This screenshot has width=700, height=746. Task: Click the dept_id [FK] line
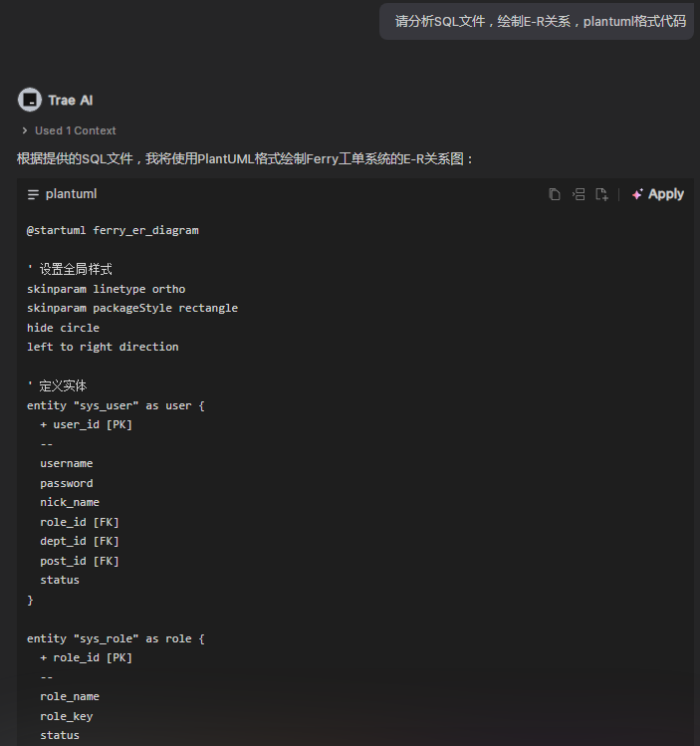(80, 542)
